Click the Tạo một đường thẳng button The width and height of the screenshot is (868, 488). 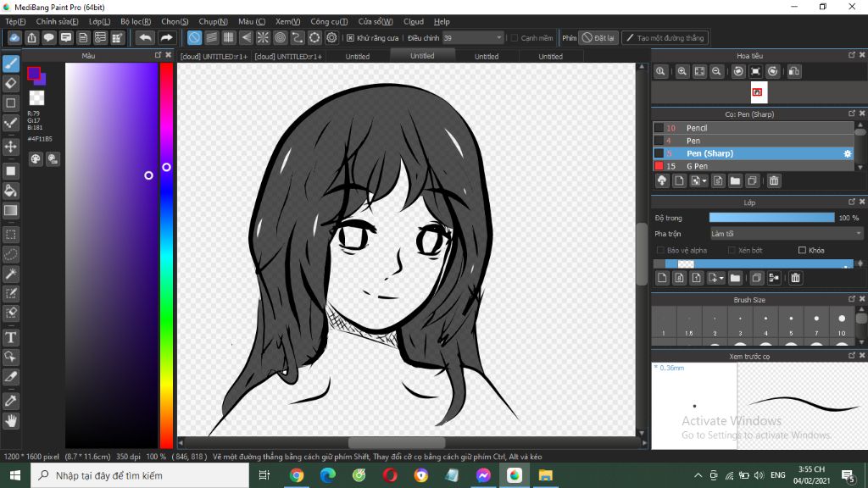click(x=665, y=37)
